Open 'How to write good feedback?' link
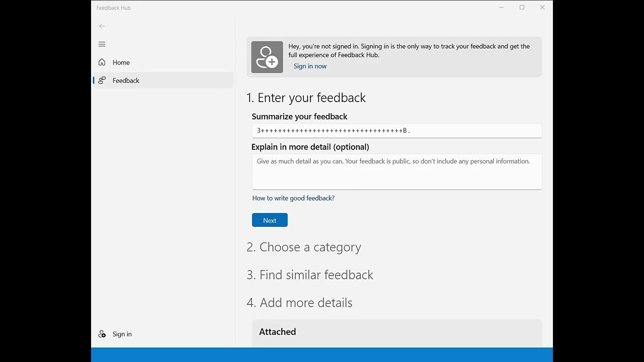The image size is (644, 362). [x=293, y=198]
